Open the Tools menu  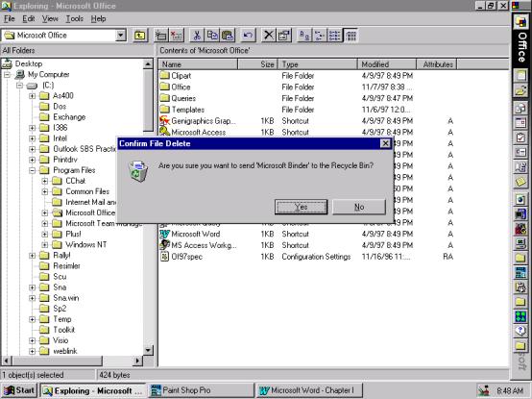[74, 18]
